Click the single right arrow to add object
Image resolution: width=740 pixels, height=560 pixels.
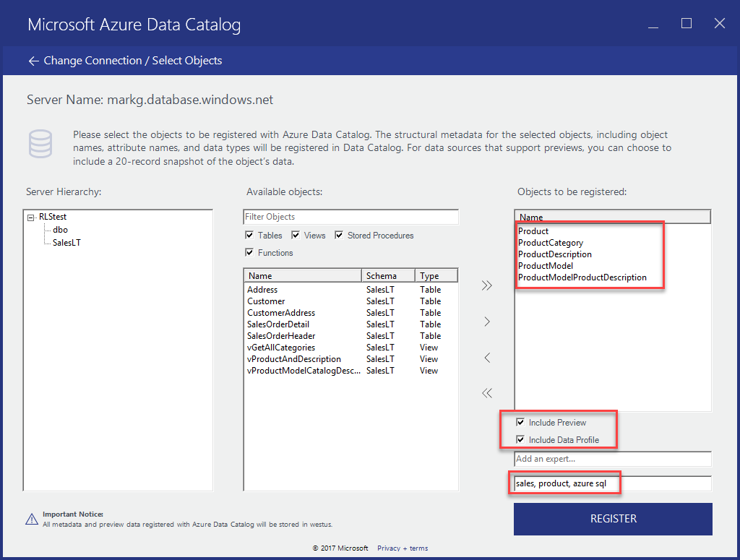tap(487, 322)
